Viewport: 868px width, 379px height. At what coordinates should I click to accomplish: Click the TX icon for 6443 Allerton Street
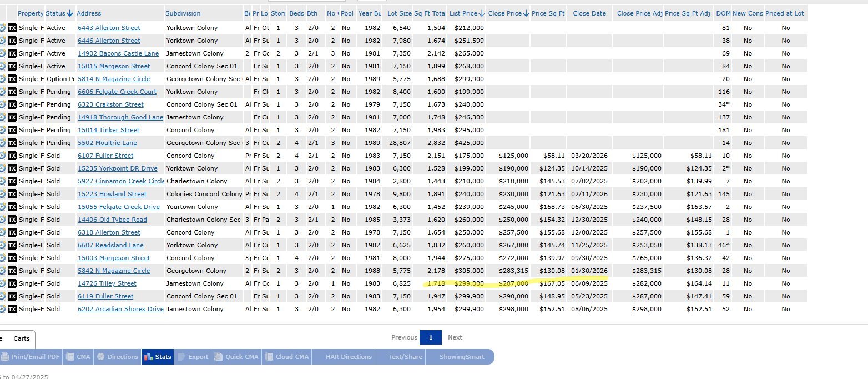(x=12, y=28)
